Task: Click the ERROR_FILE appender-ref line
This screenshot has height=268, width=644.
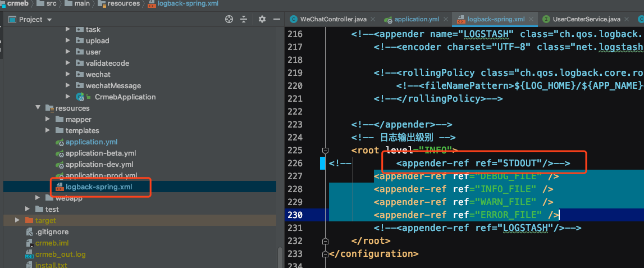Action: coord(466,215)
